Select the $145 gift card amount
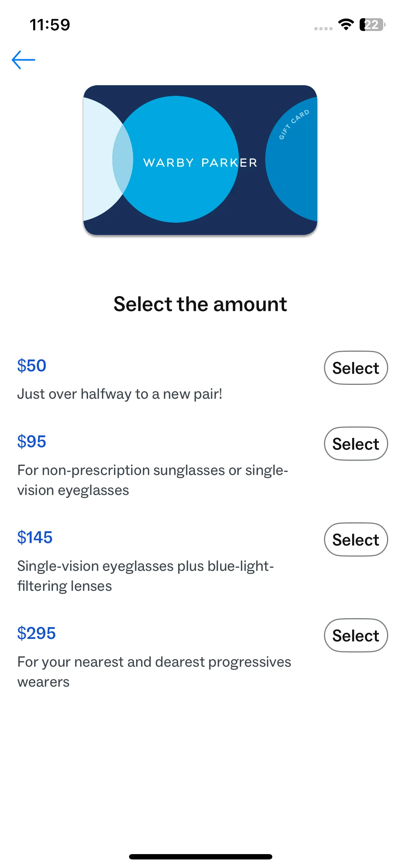Screen dimensions: 401x868 pos(356,539)
